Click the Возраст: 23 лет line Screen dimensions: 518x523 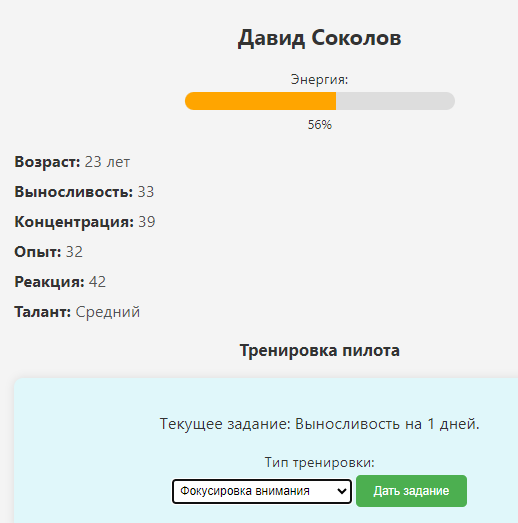point(72,162)
